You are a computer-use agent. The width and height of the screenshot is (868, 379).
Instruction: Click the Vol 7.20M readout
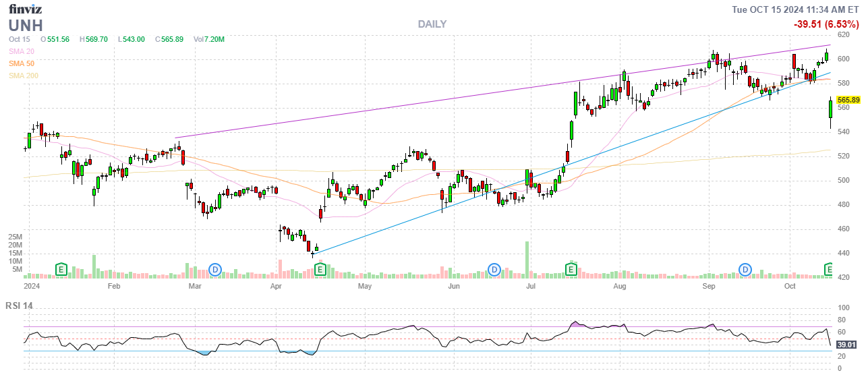click(x=208, y=39)
